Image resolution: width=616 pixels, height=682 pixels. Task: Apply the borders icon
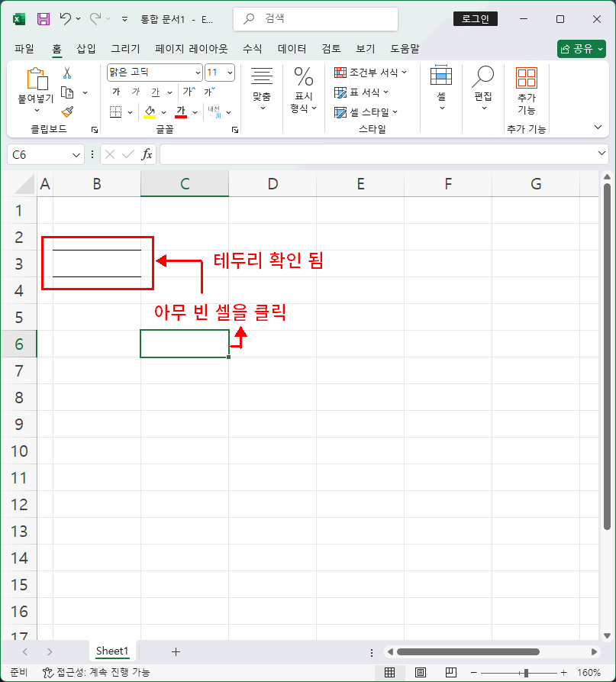click(x=115, y=112)
